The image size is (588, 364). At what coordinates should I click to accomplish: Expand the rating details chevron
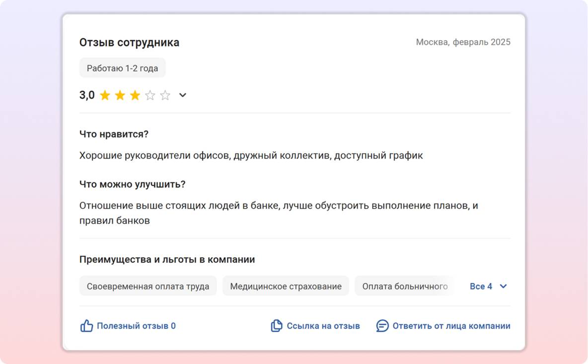pos(183,95)
